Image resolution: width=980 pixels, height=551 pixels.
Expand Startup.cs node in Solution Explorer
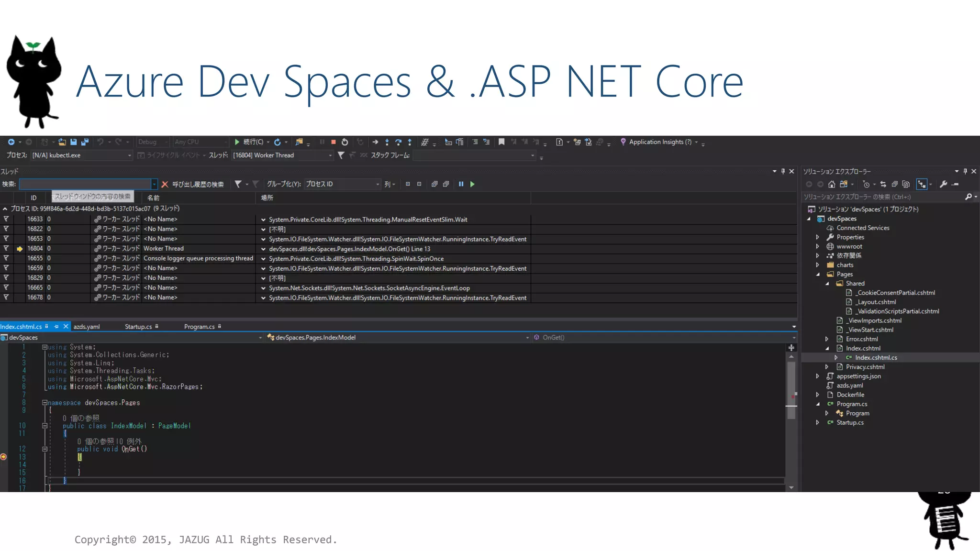pyautogui.click(x=818, y=423)
